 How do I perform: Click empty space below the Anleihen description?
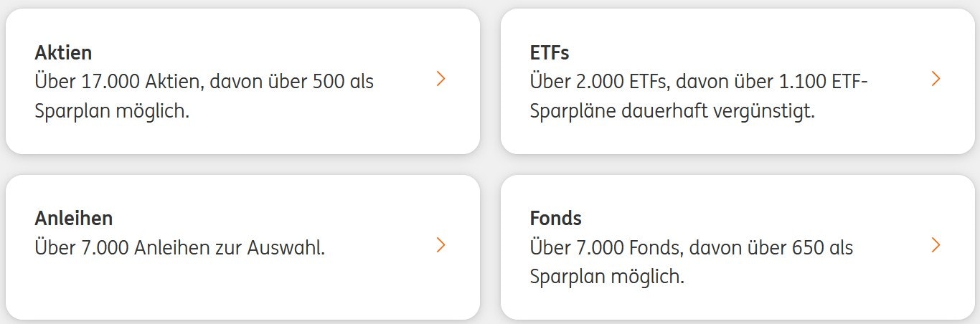(215, 287)
